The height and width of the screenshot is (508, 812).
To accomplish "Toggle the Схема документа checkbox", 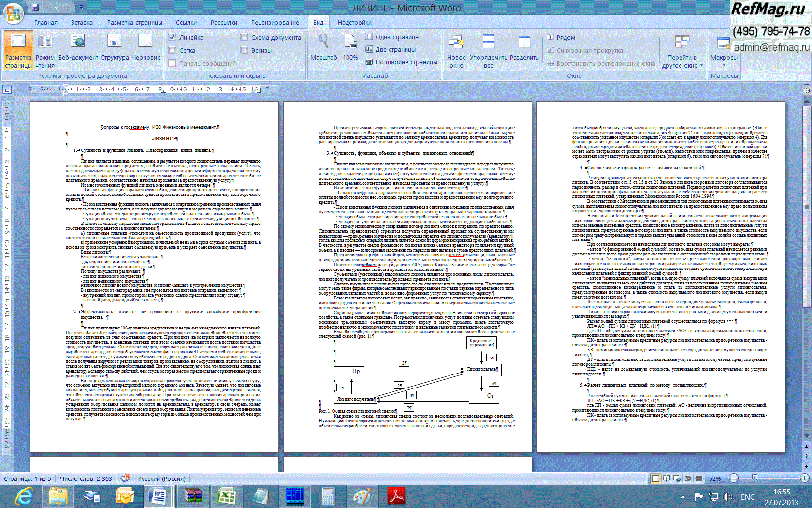I will (x=244, y=37).
